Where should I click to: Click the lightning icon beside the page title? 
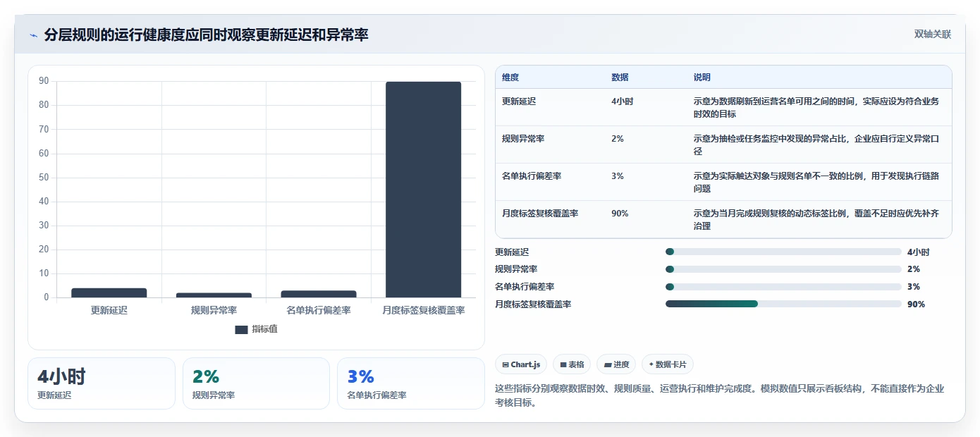(x=33, y=35)
